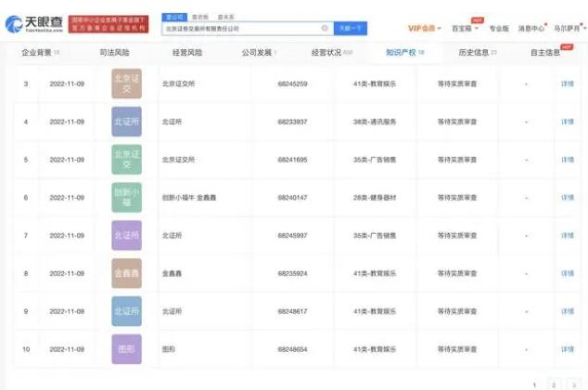Open the 金鑫鑫 trademark thumbnail in row 8
Screen dimensions: 588x390
126,273
